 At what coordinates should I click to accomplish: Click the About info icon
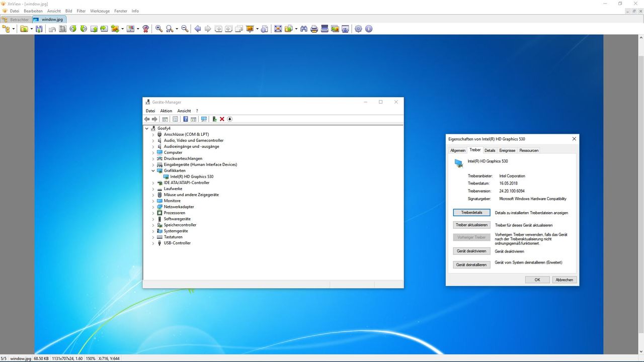(x=369, y=29)
